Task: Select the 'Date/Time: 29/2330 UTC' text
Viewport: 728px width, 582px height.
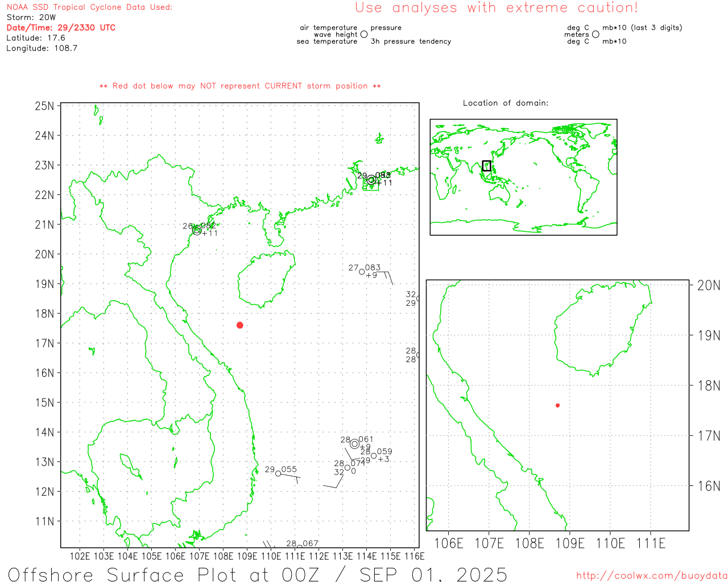Action: tap(61, 28)
